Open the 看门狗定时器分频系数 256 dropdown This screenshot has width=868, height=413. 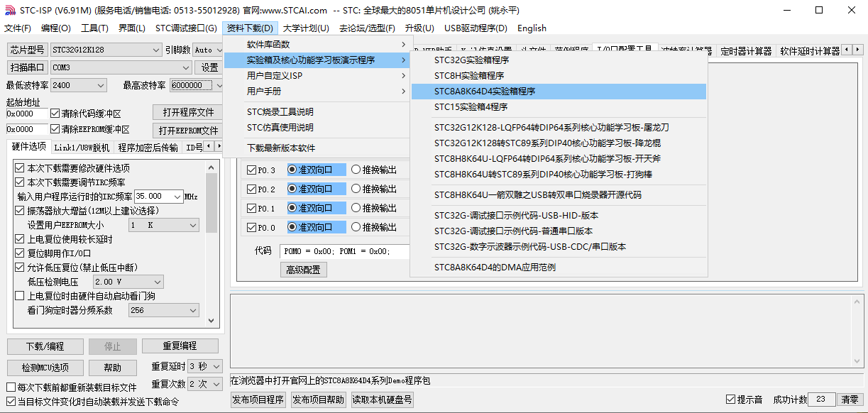click(x=164, y=310)
